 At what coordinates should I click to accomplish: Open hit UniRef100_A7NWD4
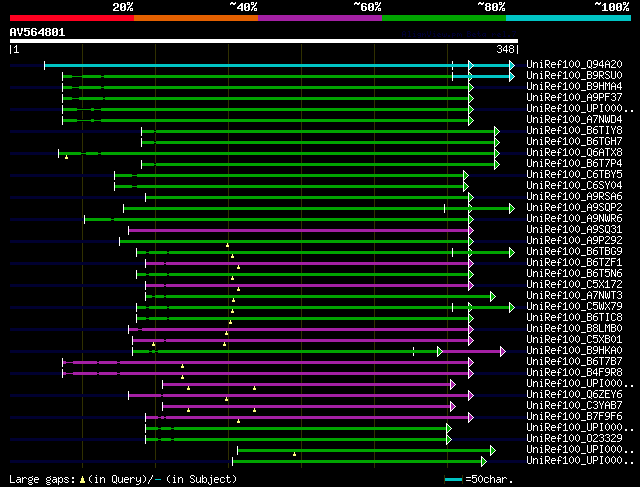574,120
